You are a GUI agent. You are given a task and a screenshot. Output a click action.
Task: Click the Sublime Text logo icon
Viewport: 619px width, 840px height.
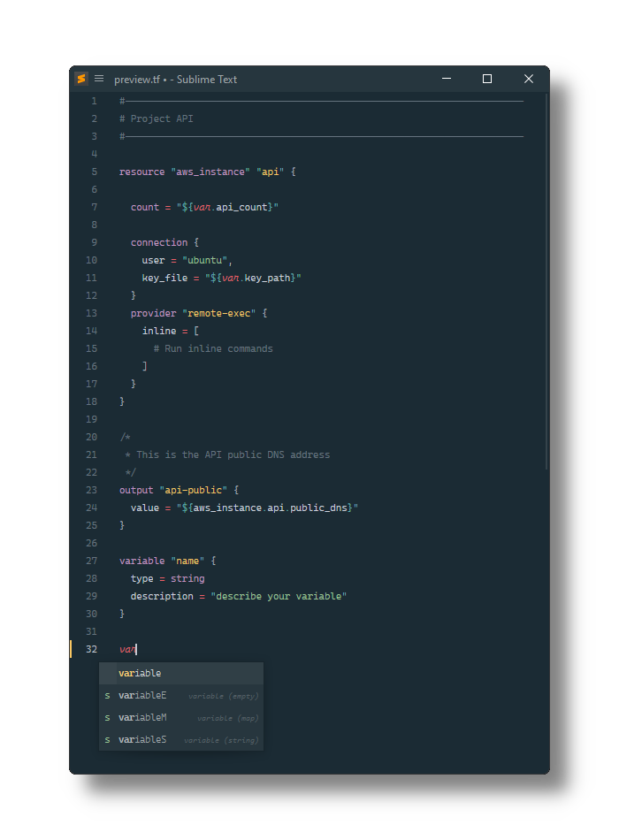click(x=81, y=79)
